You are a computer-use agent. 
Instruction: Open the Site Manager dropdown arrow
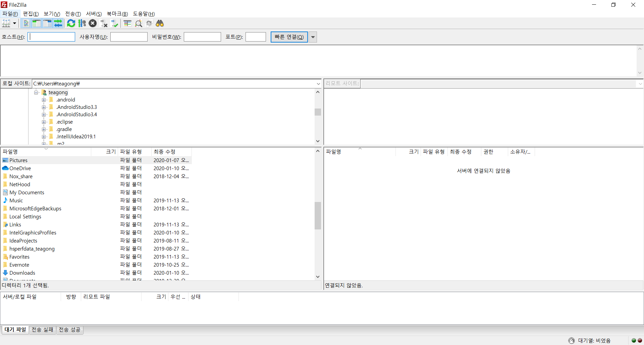pos(14,23)
